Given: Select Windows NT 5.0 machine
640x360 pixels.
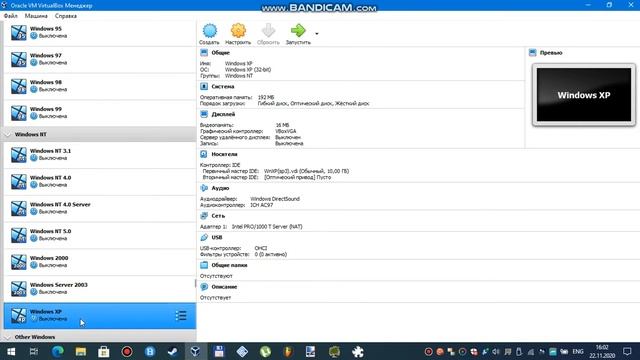Looking at the screenshot, I should click(x=100, y=235).
